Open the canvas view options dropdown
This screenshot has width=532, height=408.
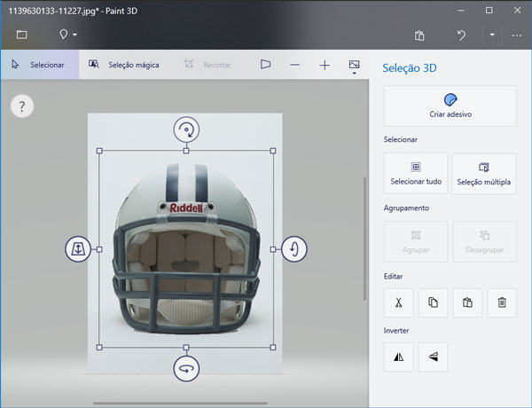[354, 67]
